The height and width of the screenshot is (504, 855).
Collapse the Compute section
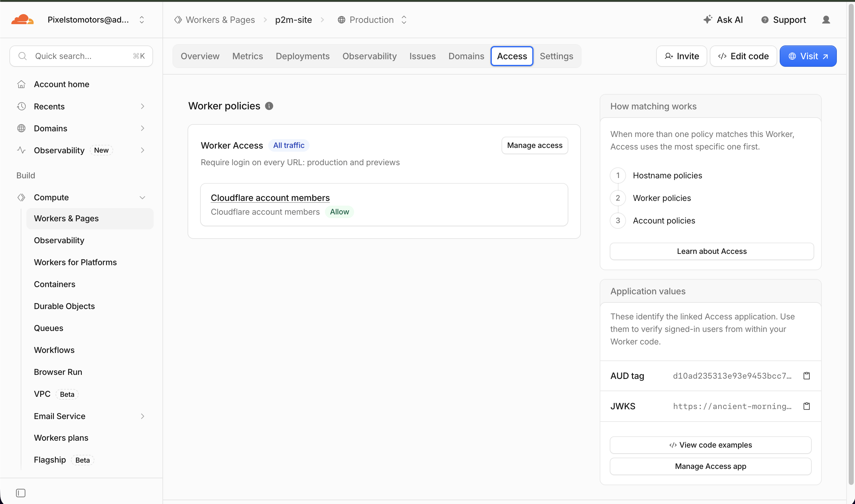point(82,197)
